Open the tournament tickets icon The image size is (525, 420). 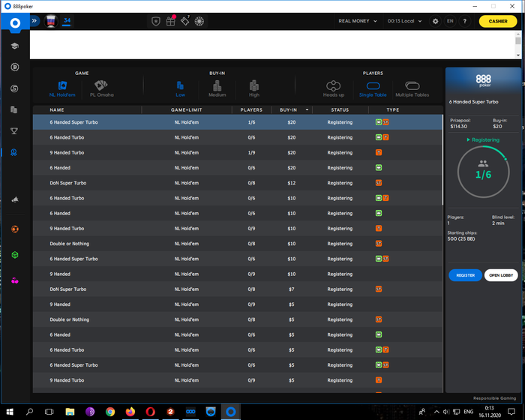point(184,21)
